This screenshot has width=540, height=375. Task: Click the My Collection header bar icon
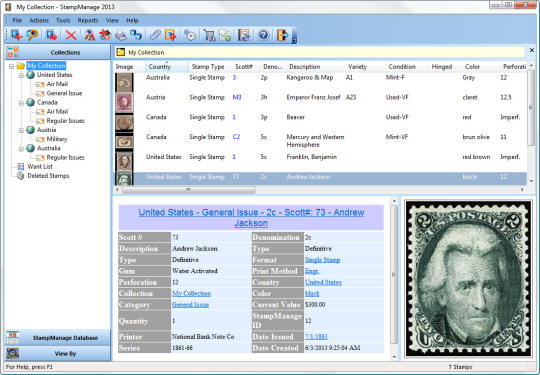[121, 52]
